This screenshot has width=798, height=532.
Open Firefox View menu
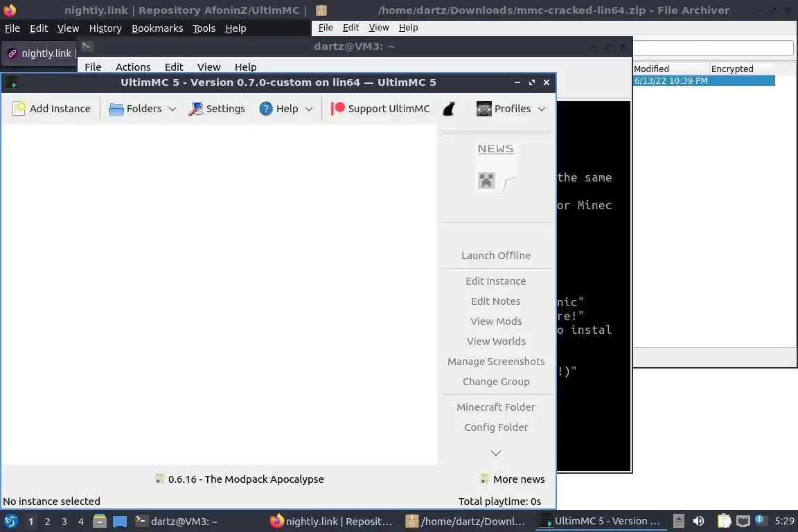click(68, 28)
